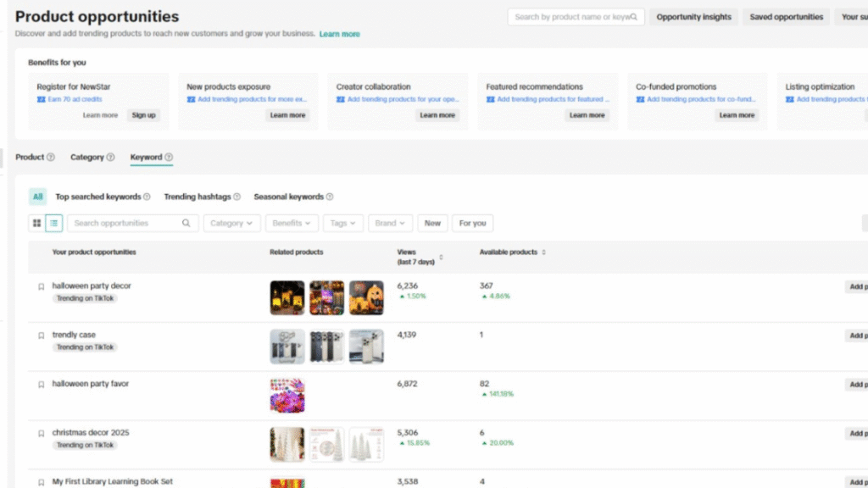Screen dimensions: 868x488
Task: Open the Brand filter dropdown
Action: [x=389, y=223]
